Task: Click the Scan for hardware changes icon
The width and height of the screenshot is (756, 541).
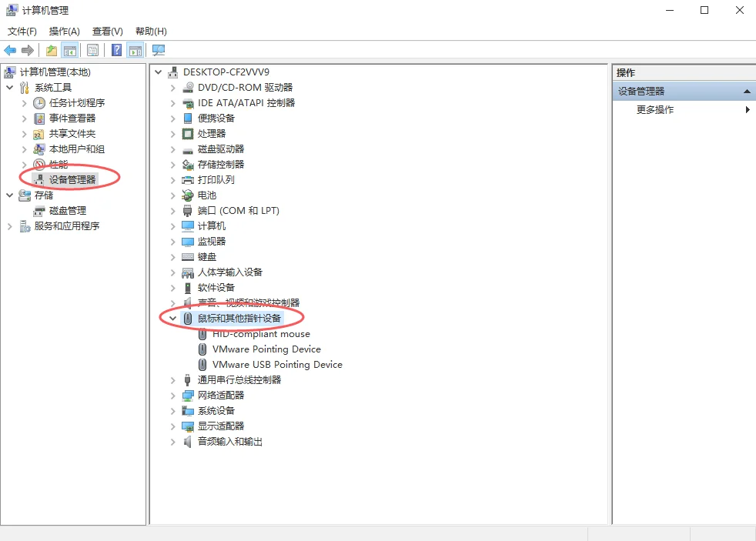Action: [159, 50]
